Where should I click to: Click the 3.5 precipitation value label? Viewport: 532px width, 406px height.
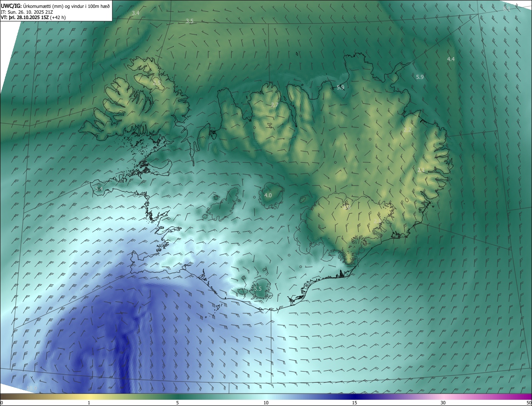point(190,21)
